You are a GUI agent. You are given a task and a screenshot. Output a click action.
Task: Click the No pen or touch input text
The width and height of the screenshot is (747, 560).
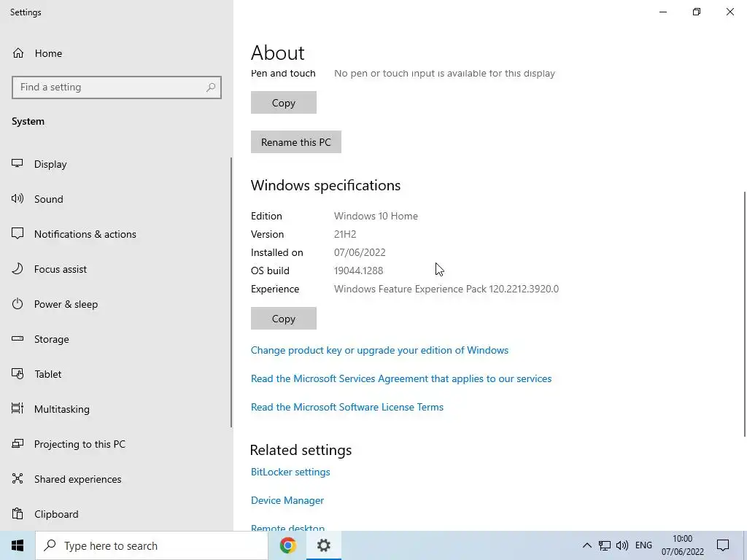(444, 74)
